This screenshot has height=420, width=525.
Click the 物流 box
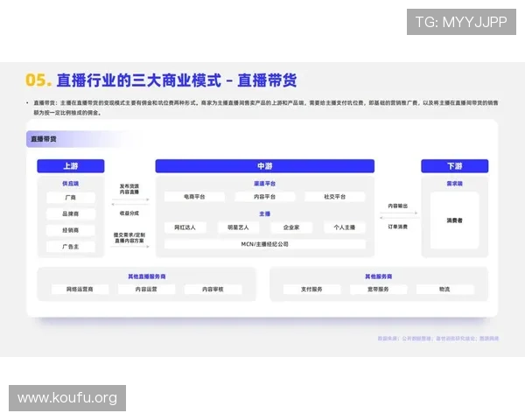click(x=445, y=289)
